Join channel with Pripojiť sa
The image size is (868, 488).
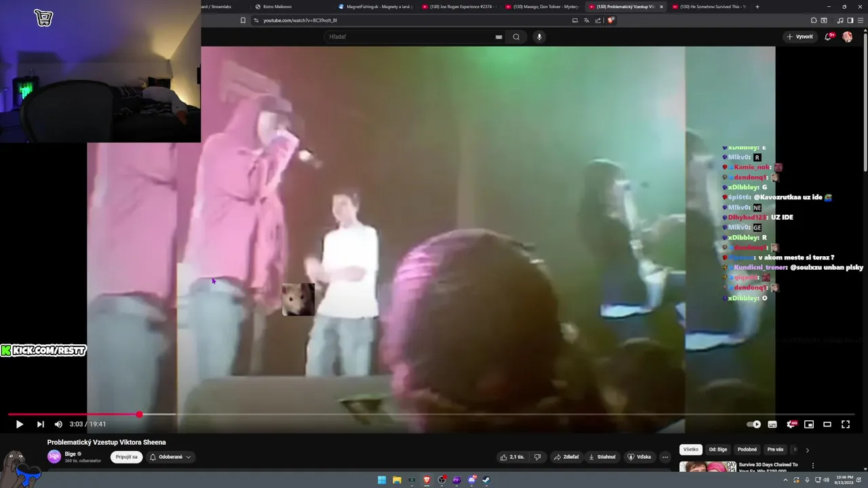coord(127,457)
